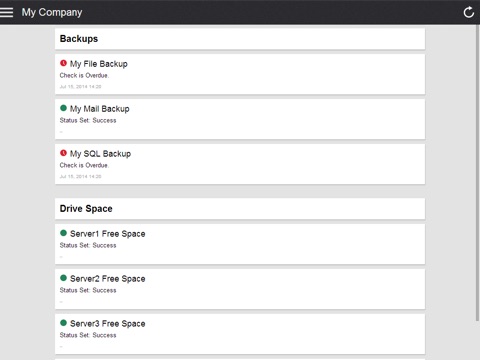This screenshot has width=480, height=360.
Task: Click the green dot for Server2 Free Space
Action: coord(63,278)
